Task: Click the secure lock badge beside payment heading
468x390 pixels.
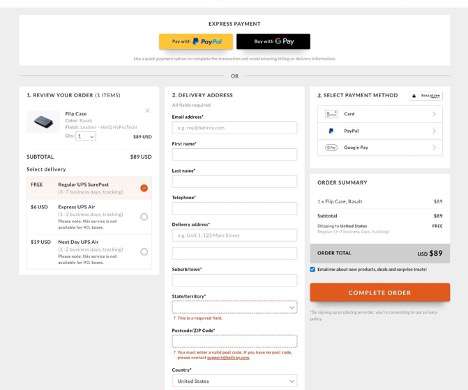Action: (x=426, y=96)
